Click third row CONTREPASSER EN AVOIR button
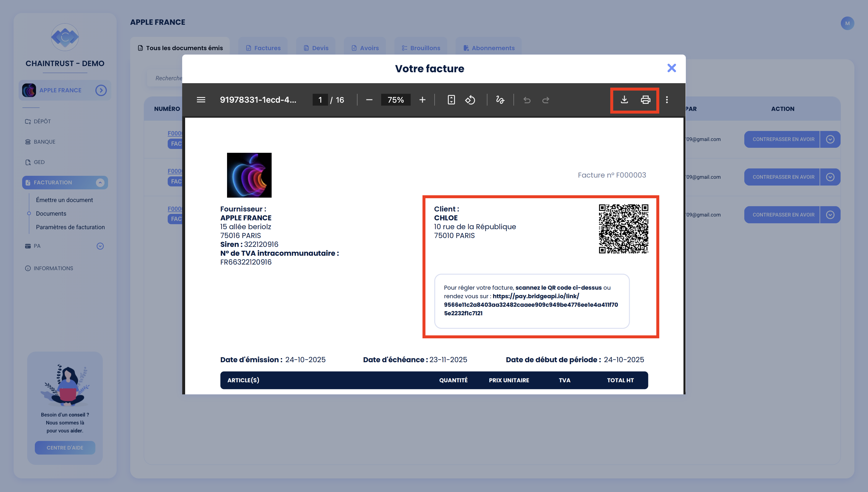Image resolution: width=868 pixels, height=492 pixels. [782, 214]
